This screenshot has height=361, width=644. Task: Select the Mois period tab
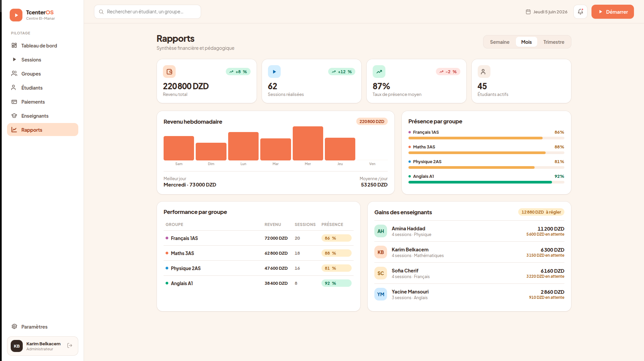coord(526,42)
